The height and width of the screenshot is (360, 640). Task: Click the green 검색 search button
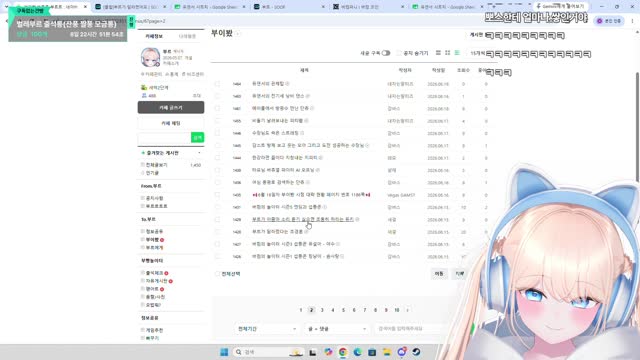coord(198,138)
